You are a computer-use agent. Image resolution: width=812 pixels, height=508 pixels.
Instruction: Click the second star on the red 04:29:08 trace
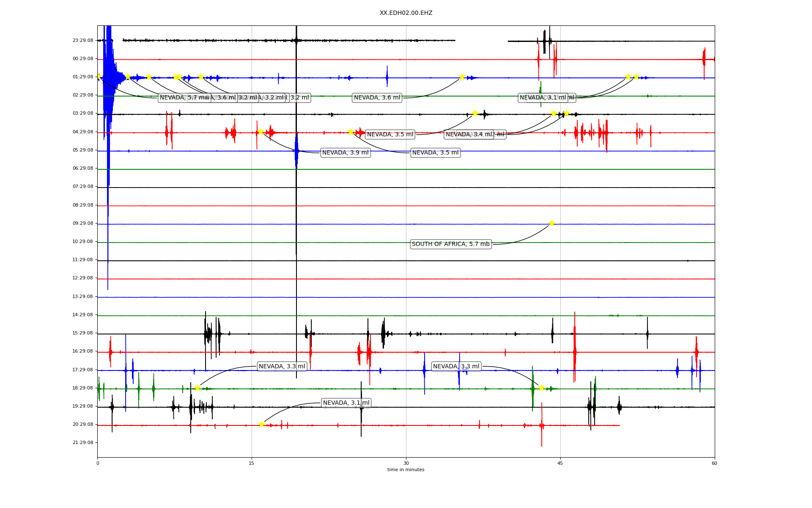(x=351, y=132)
